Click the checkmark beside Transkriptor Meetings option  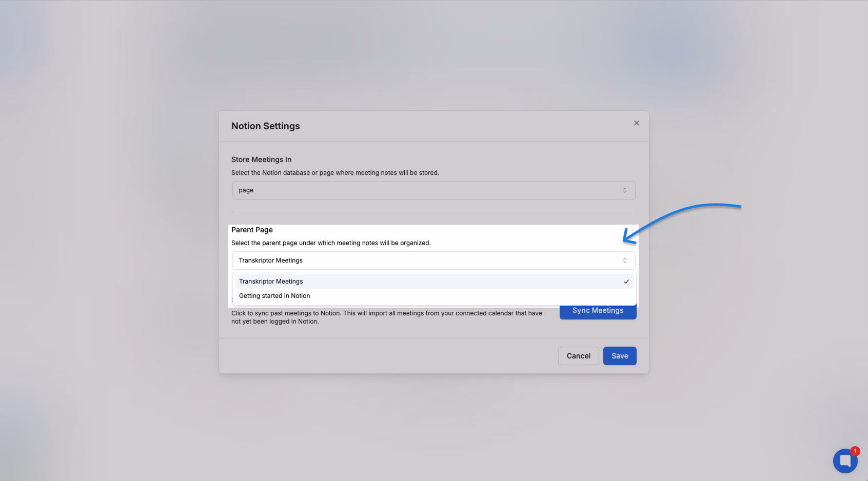(626, 282)
